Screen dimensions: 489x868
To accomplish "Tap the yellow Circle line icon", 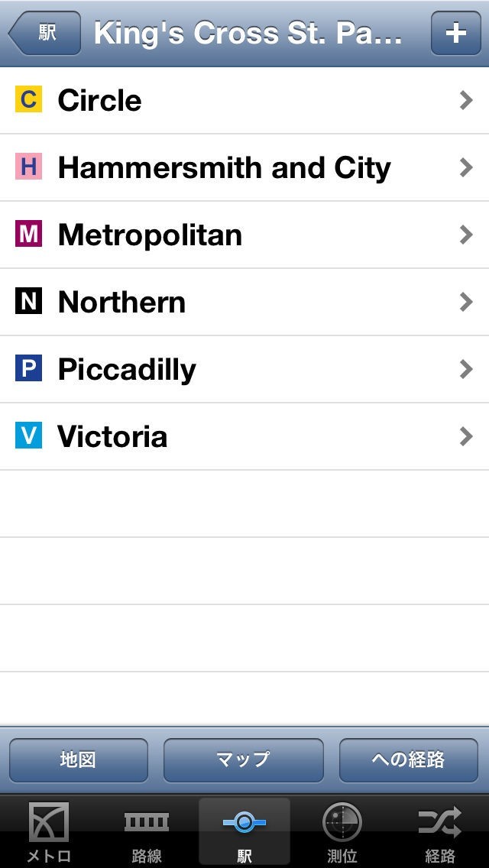I will click(28, 99).
